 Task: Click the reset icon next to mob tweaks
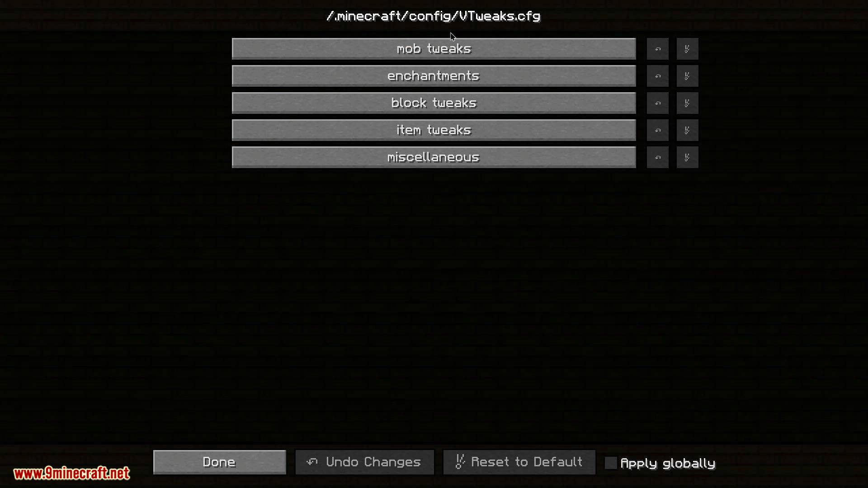tap(686, 48)
